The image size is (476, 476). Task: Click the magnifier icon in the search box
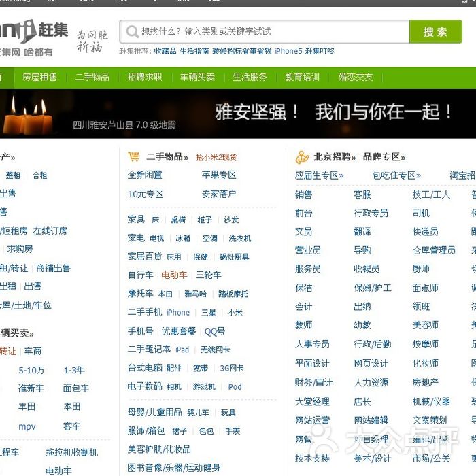coord(131,31)
